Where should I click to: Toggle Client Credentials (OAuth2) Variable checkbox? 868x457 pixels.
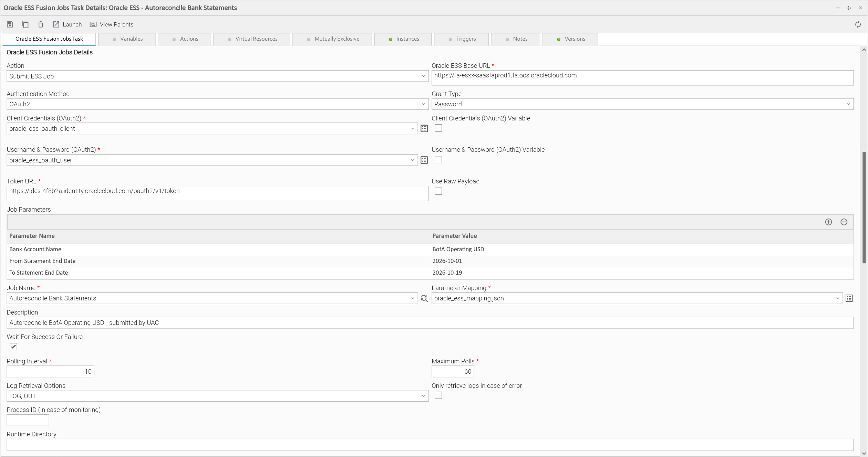(438, 128)
